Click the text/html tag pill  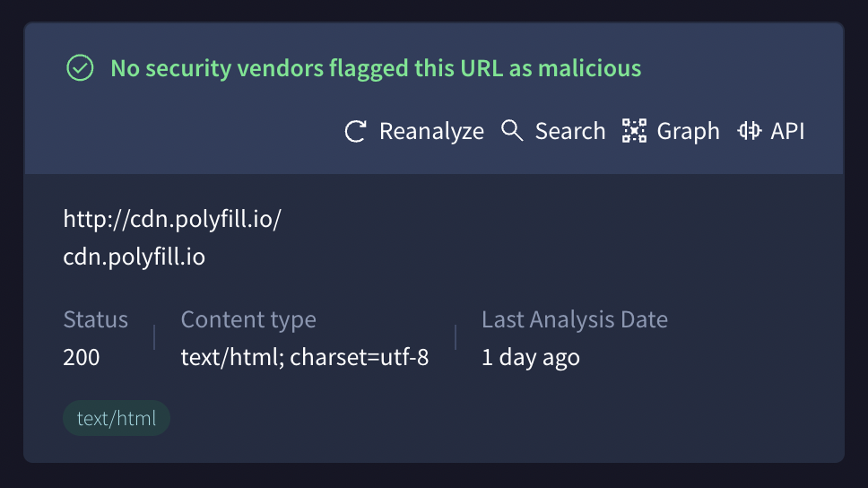click(x=117, y=418)
